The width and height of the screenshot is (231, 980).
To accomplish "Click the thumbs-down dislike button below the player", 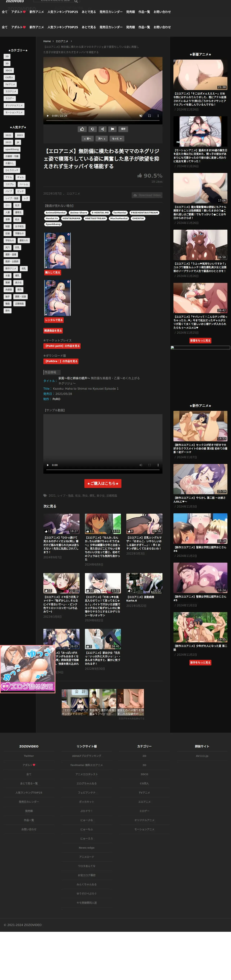I will click(92, 129).
